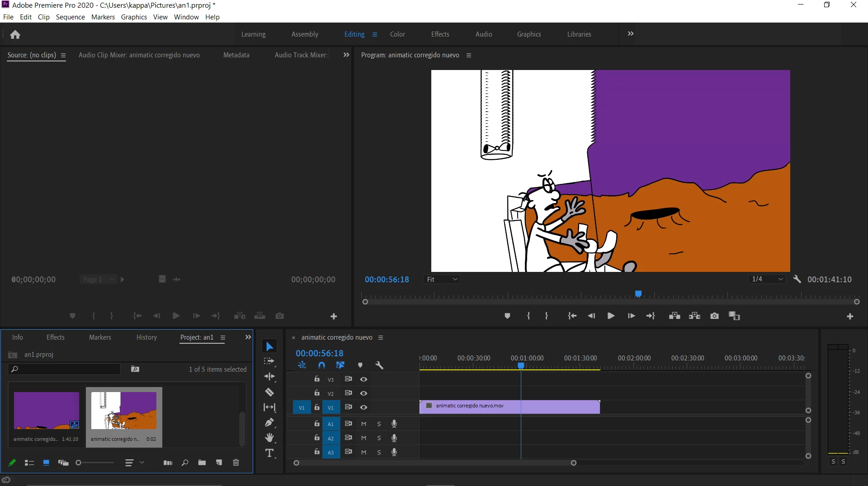
Task: Select the Pen tool
Action: pyautogui.click(x=269, y=423)
